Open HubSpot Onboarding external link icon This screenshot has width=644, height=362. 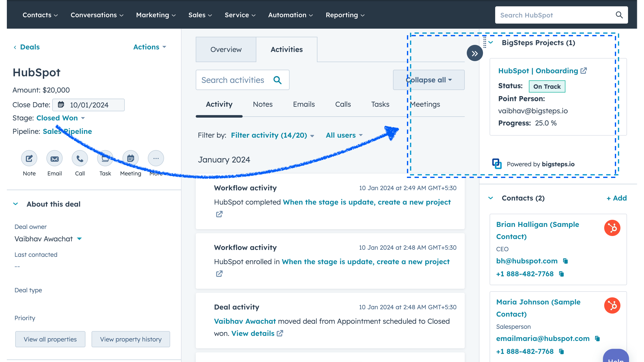click(x=583, y=70)
